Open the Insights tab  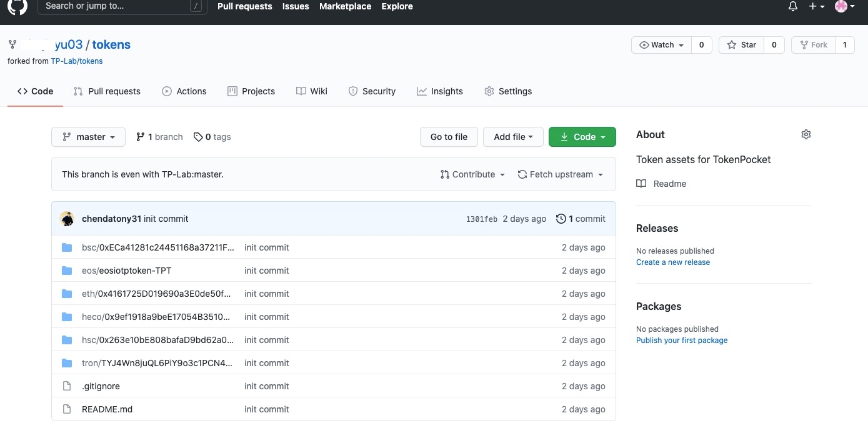pyautogui.click(x=440, y=91)
